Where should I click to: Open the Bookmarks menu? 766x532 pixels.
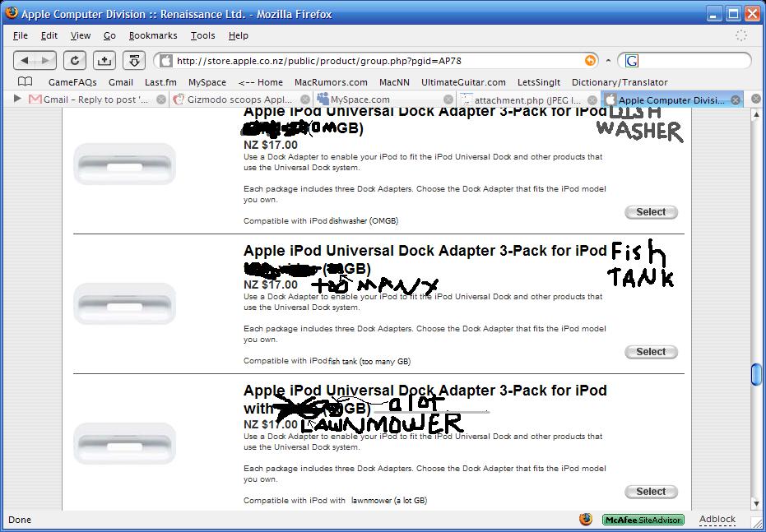153,35
